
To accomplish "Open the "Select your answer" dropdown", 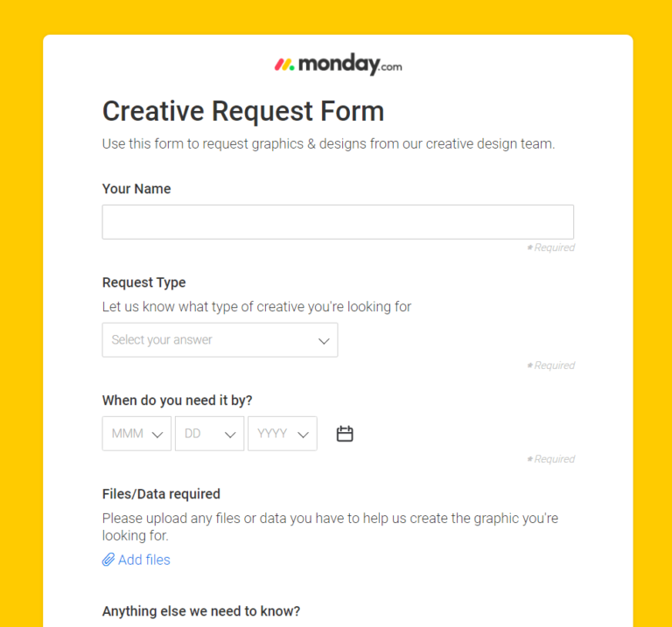I will click(x=220, y=340).
